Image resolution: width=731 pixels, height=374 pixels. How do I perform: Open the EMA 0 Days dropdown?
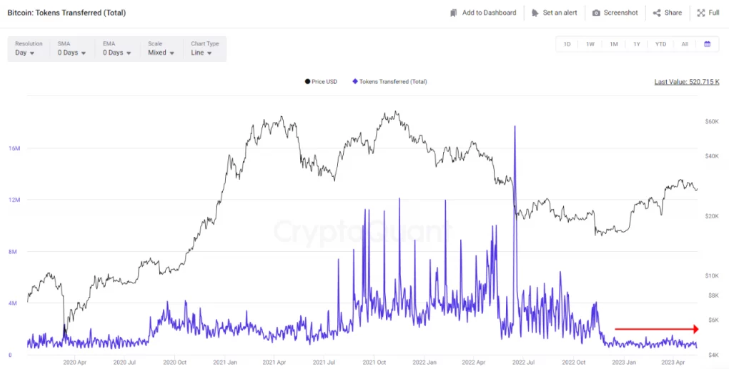[117, 48]
